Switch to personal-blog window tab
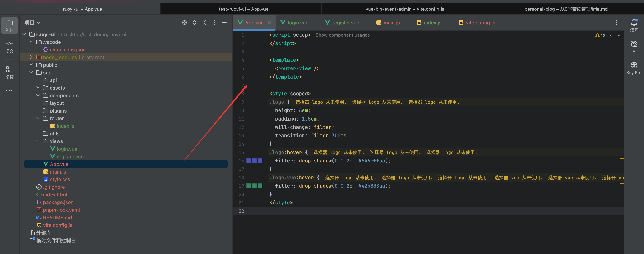This screenshot has width=644, height=254. tap(564, 9)
